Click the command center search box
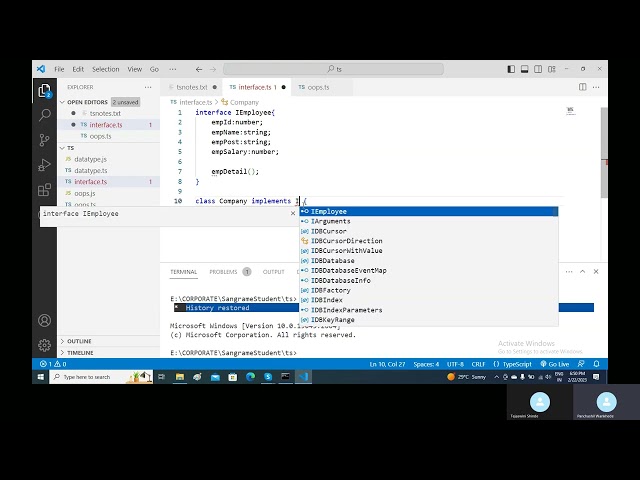Screen dimensions: 640x480 pyautogui.click(x=333, y=69)
